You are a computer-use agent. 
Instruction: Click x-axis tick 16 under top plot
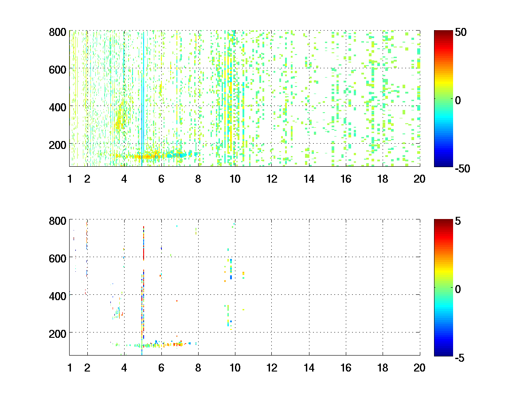[x=346, y=179]
